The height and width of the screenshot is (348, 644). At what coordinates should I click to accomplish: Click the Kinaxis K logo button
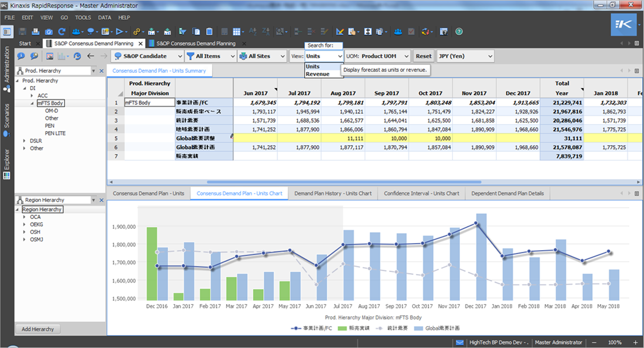click(623, 25)
